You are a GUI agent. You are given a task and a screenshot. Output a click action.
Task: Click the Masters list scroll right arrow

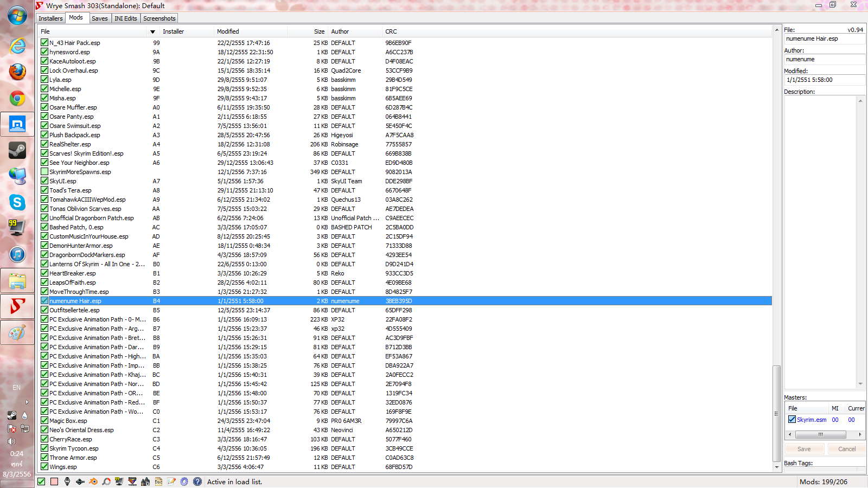point(860,434)
